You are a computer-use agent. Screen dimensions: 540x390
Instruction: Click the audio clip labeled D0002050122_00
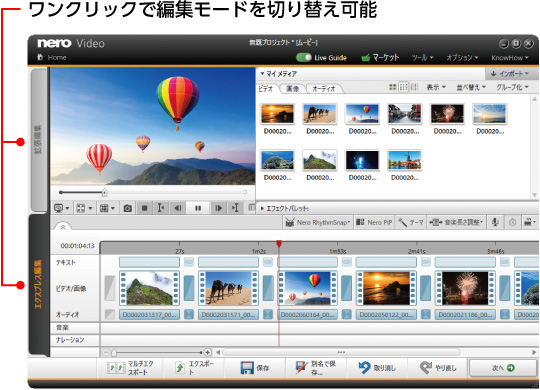click(x=386, y=315)
